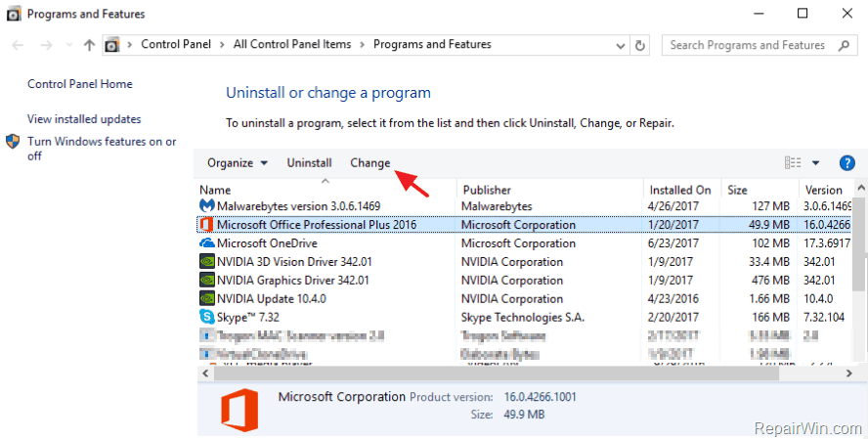Click the 2/20/2017 install date
868x439 pixels.
click(x=673, y=317)
